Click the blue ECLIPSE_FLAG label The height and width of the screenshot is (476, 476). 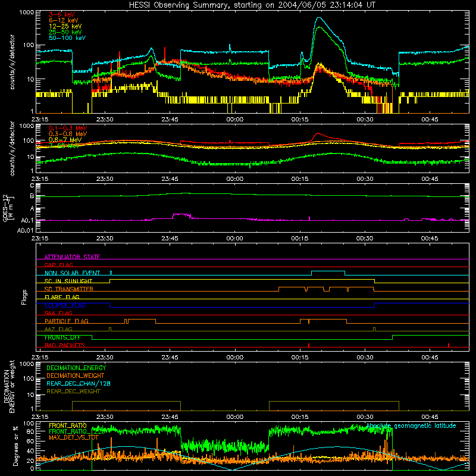65,305
